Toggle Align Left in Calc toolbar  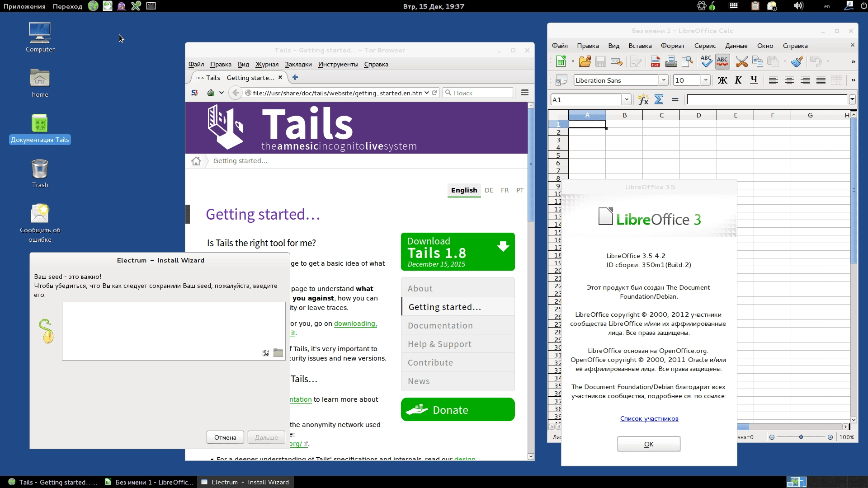[x=774, y=80]
